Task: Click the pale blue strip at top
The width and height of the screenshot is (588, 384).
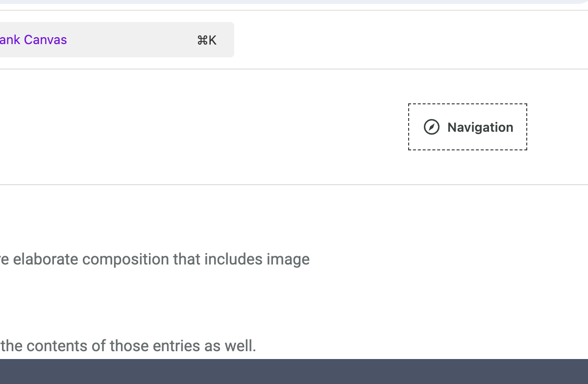Action: point(294,2)
